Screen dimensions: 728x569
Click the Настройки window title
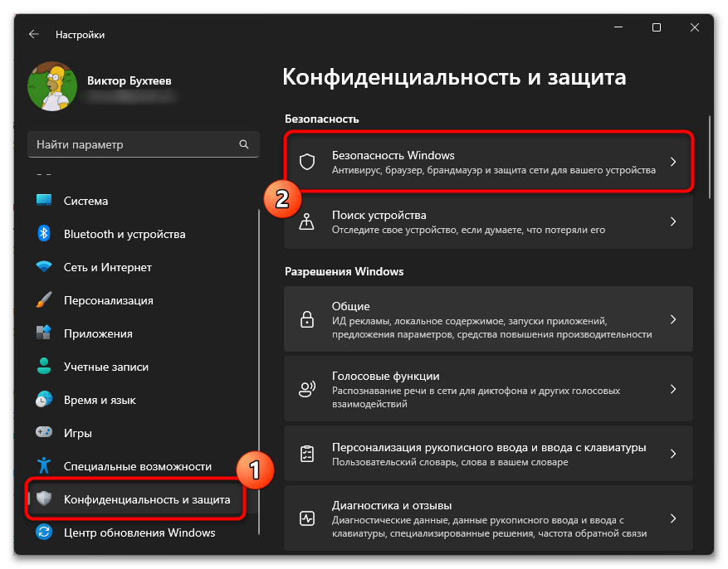(x=80, y=35)
